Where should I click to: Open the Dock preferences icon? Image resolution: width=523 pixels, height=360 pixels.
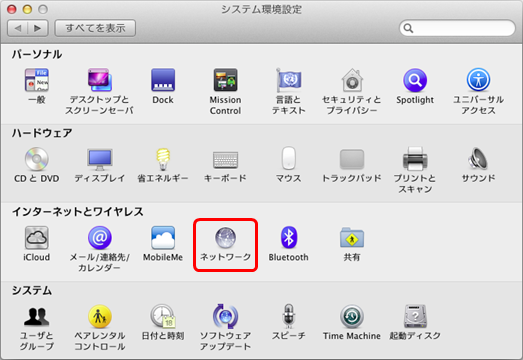[163, 80]
